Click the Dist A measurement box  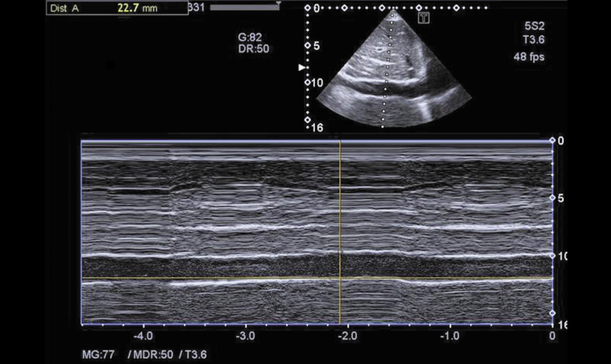pyautogui.click(x=117, y=8)
